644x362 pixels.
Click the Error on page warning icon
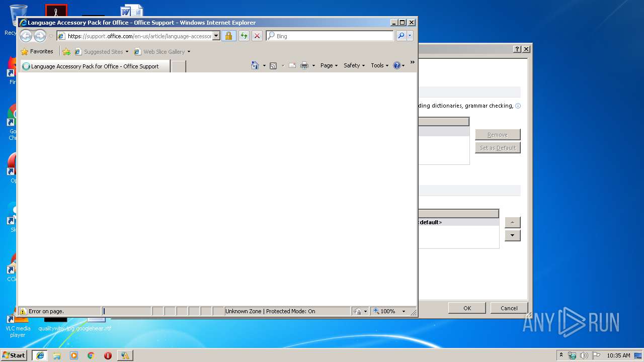tap(23, 311)
